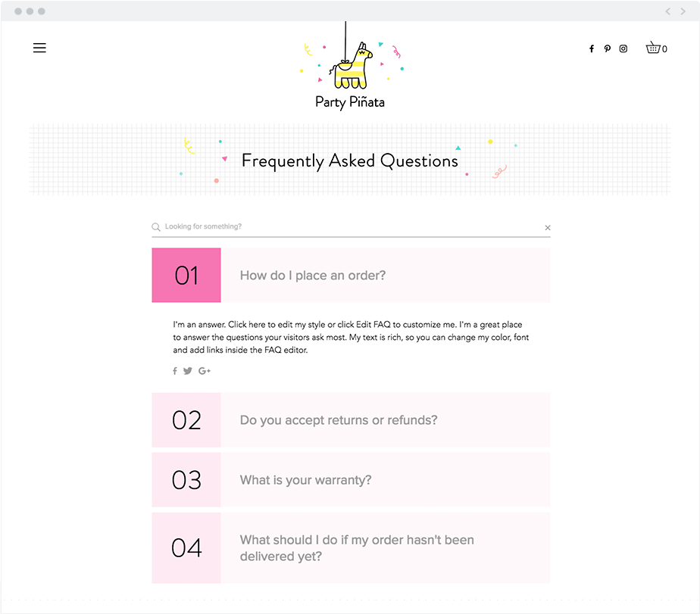
Task: Click the Facebook icon in header
Action: point(592,48)
